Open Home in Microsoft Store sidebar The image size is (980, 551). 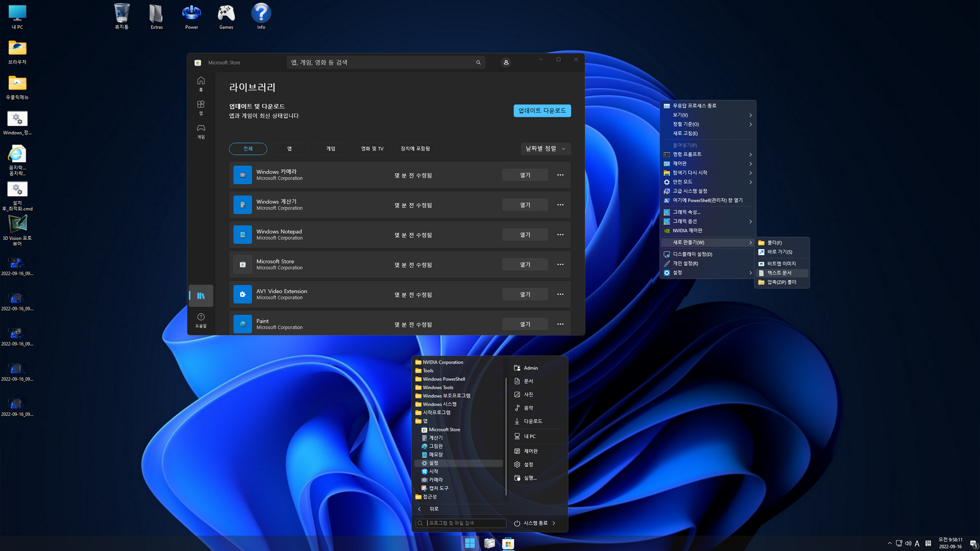201,84
